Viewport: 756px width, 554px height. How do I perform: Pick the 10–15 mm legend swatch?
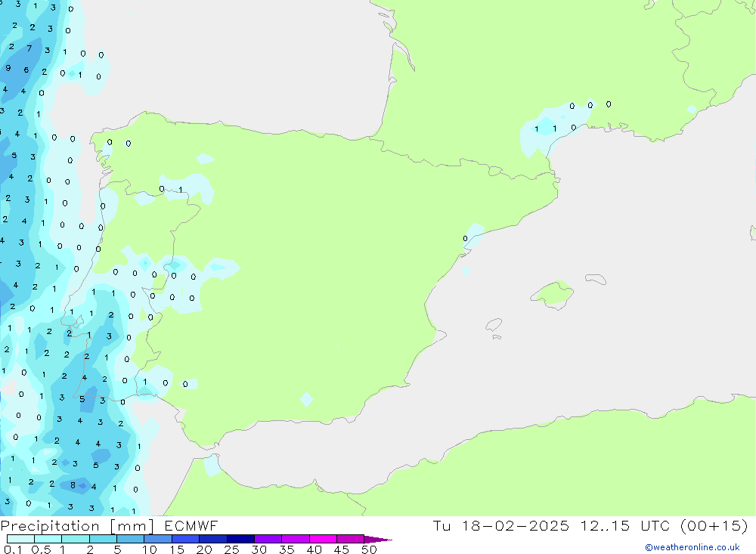[x=158, y=539]
